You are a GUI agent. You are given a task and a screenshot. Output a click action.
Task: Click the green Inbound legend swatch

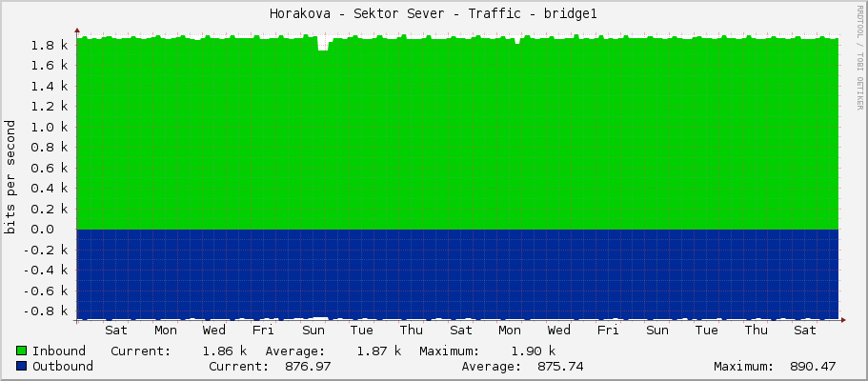(x=22, y=351)
